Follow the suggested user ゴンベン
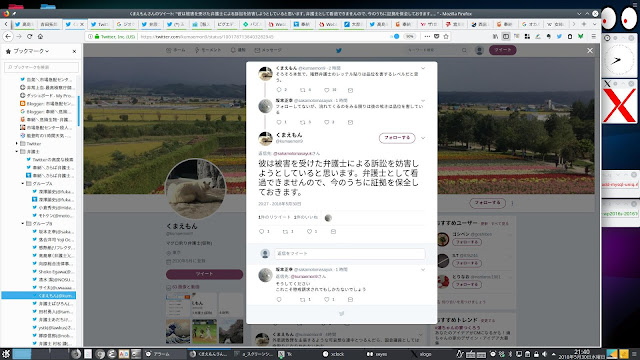The height and width of the screenshot is (360, 640). pos(467,242)
